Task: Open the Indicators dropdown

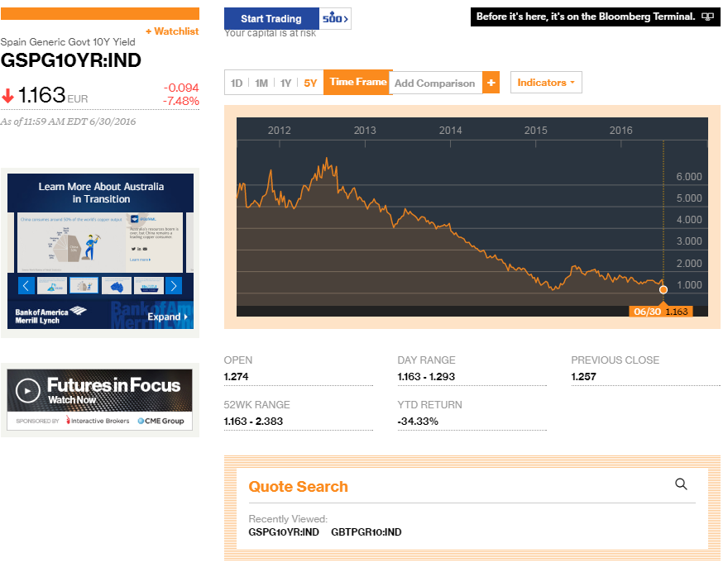Action: (546, 83)
